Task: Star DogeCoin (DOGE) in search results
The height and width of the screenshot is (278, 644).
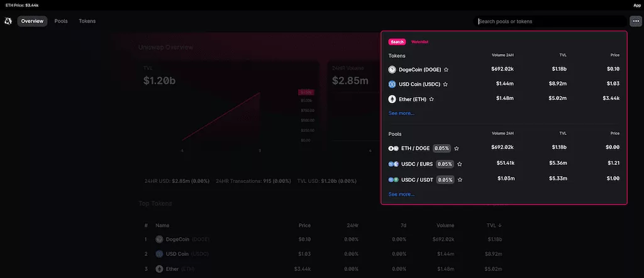Action: click(x=446, y=70)
